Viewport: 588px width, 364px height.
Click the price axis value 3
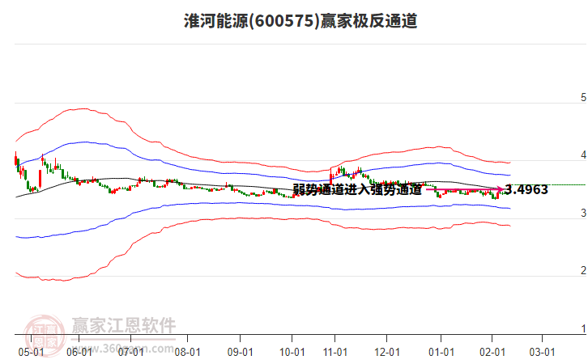pyautogui.click(x=583, y=213)
